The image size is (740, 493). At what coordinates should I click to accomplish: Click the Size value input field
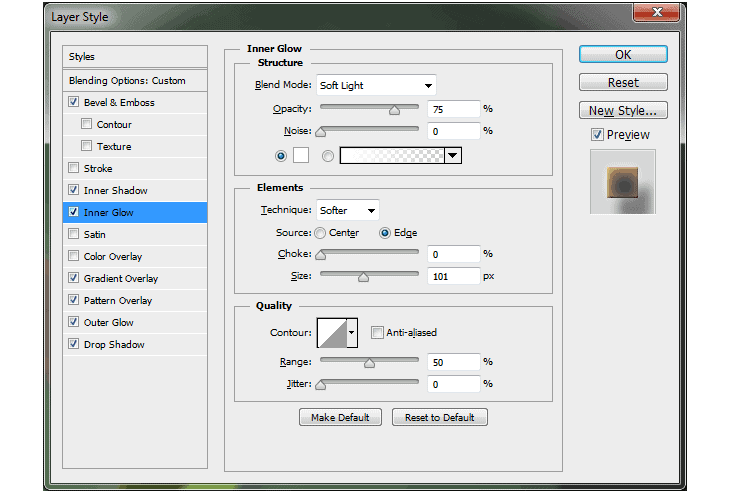(x=453, y=276)
